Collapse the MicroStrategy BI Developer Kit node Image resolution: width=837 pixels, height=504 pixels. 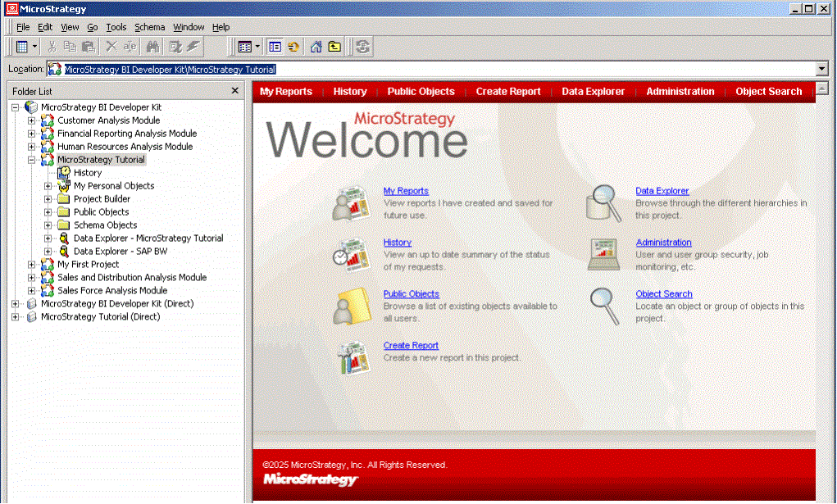coord(15,107)
